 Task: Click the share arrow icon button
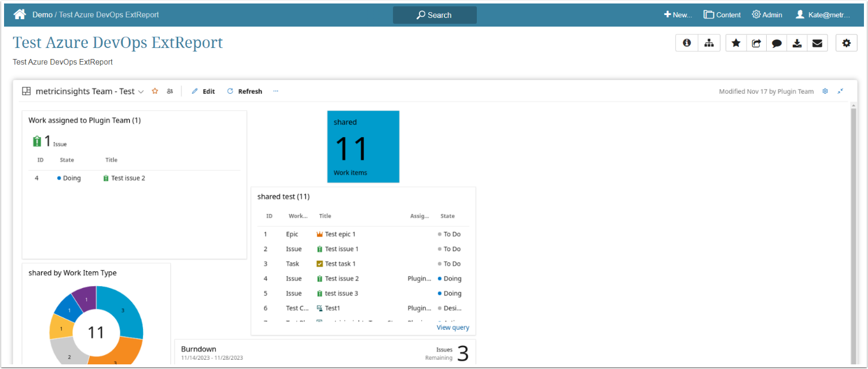click(x=756, y=43)
